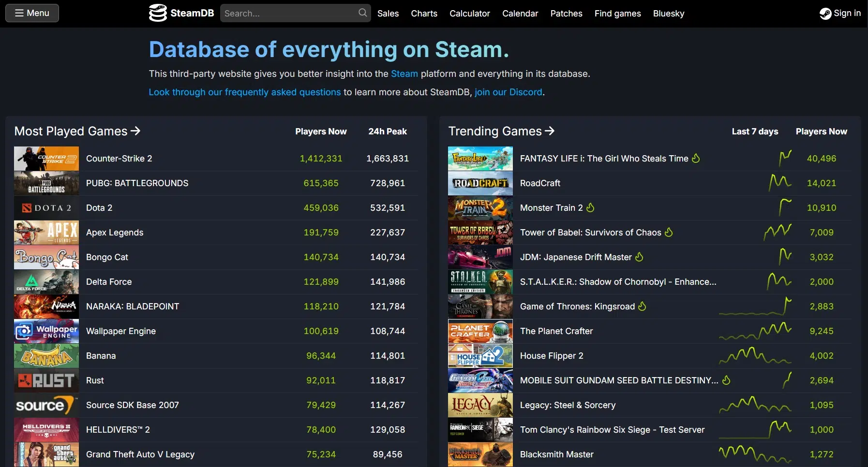Viewport: 868px width, 467px height.
Task: Open the Monster Train 2 thumbnail
Action: [480, 208]
